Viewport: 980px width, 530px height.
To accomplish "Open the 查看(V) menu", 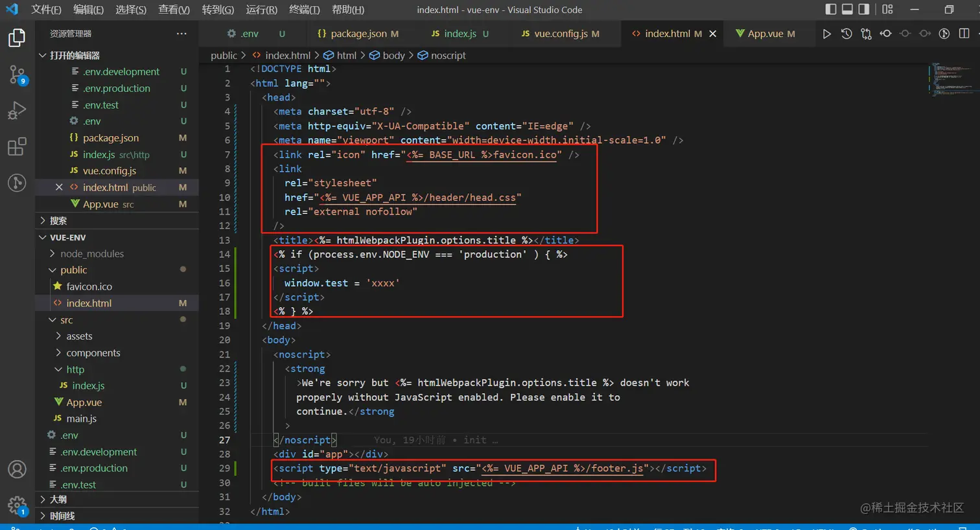I will point(174,10).
